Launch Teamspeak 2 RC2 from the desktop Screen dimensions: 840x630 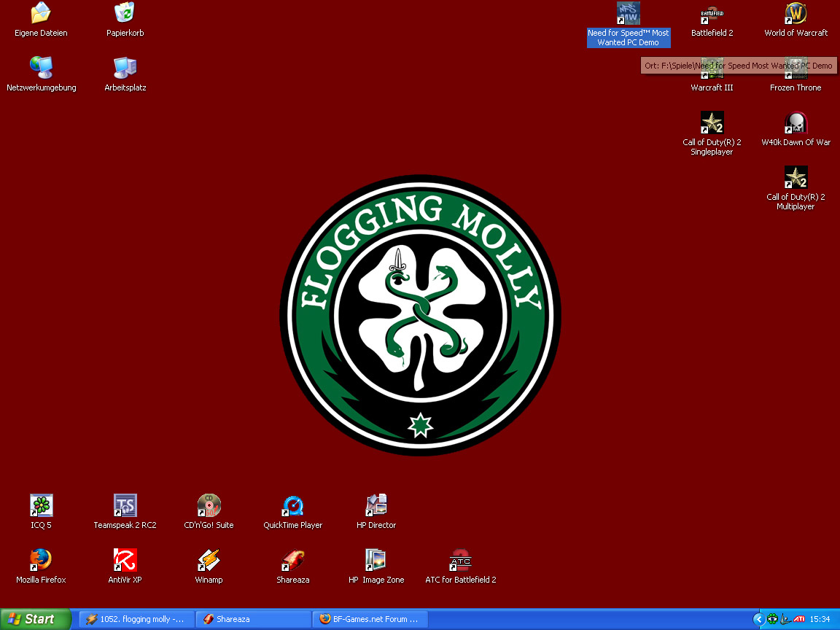tap(125, 505)
